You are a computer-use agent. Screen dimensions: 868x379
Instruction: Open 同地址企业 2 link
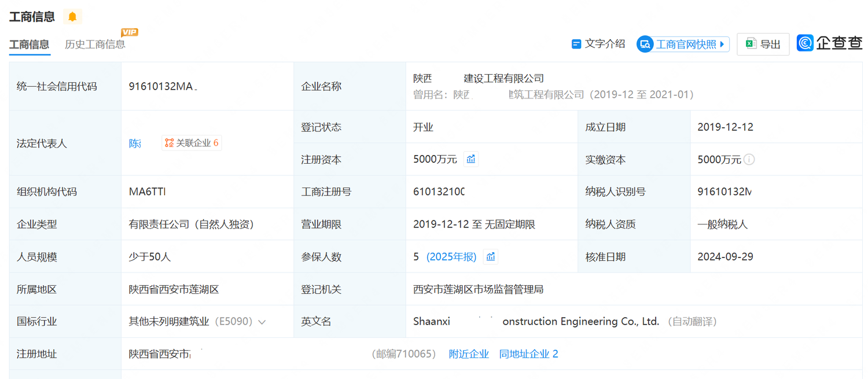click(x=528, y=354)
